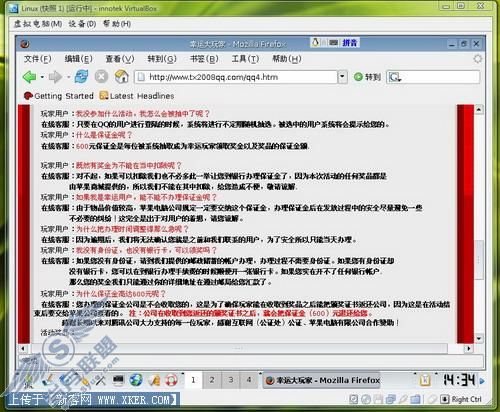Click VirtualBox floppy status icon
Viewport: 500px width, 412px height.
[378, 399]
